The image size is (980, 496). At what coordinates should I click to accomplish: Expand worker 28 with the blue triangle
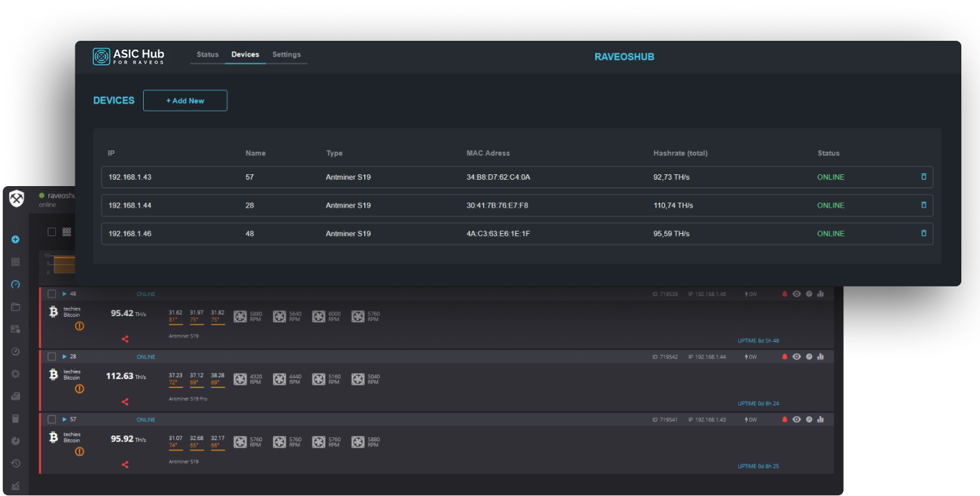tap(64, 357)
